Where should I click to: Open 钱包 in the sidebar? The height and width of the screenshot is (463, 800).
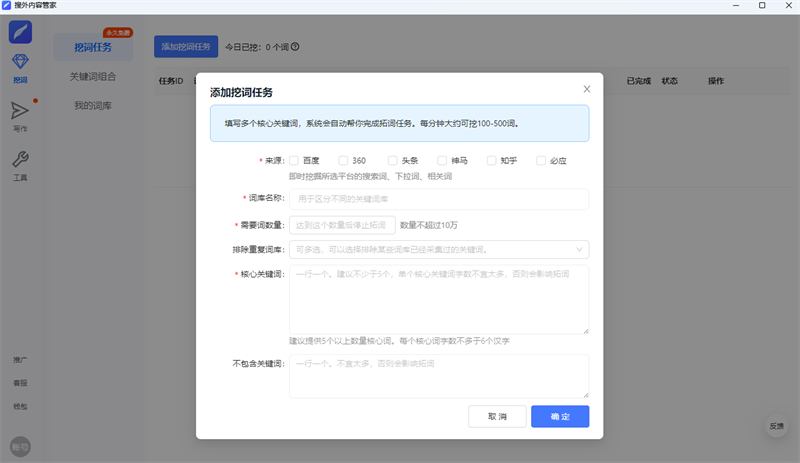(x=20, y=406)
